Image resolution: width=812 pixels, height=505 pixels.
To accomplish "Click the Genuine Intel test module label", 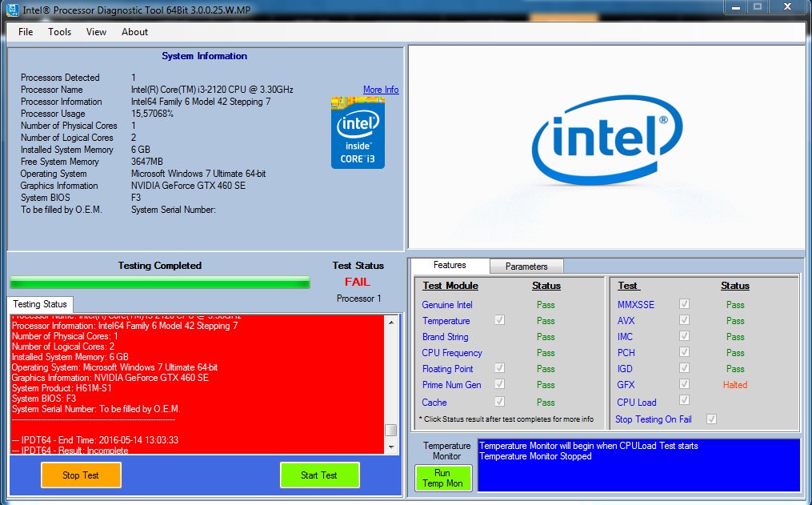I will (447, 305).
